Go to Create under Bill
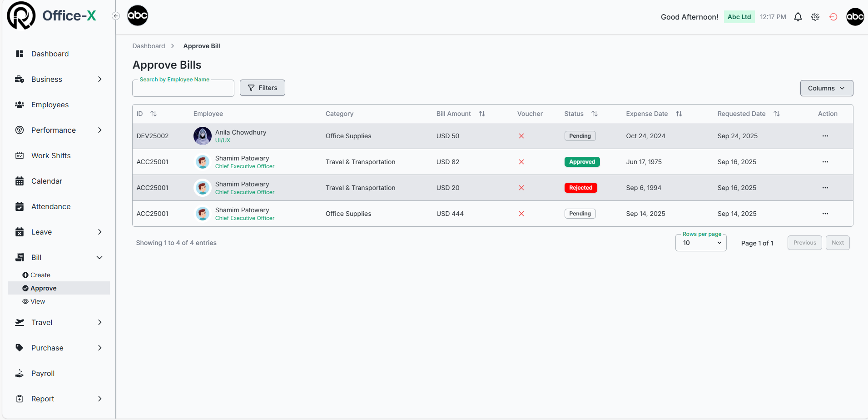 pos(40,275)
